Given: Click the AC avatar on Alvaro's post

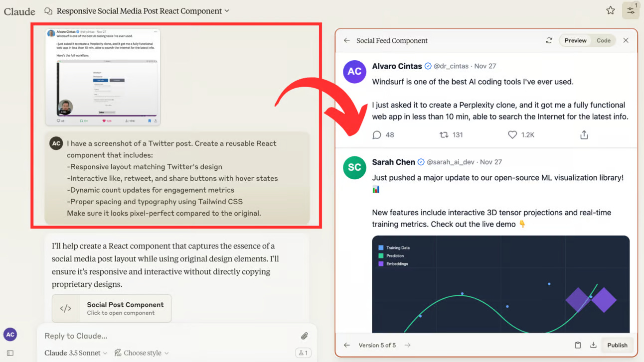Looking at the screenshot, I should pyautogui.click(x=354, y=72).
